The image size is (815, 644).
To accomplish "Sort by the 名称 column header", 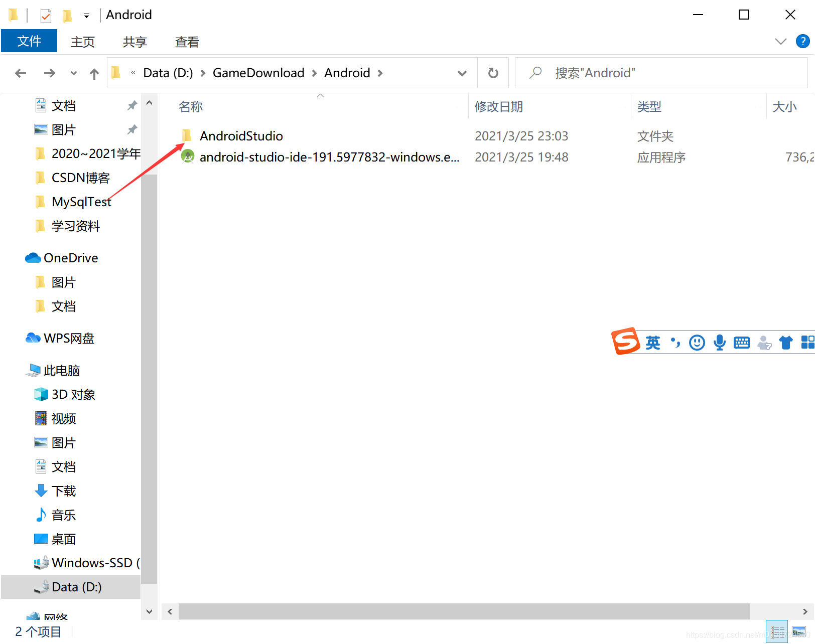I will (191, 106).
